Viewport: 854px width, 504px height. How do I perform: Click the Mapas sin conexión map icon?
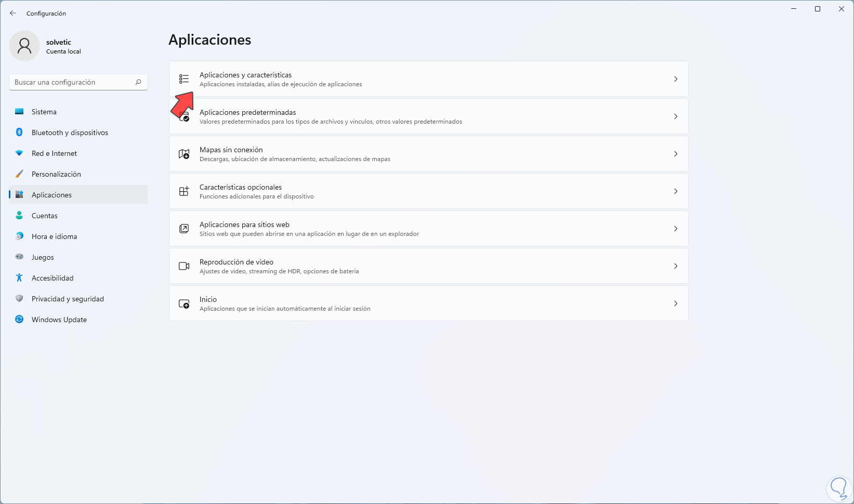tap(184, 154)
